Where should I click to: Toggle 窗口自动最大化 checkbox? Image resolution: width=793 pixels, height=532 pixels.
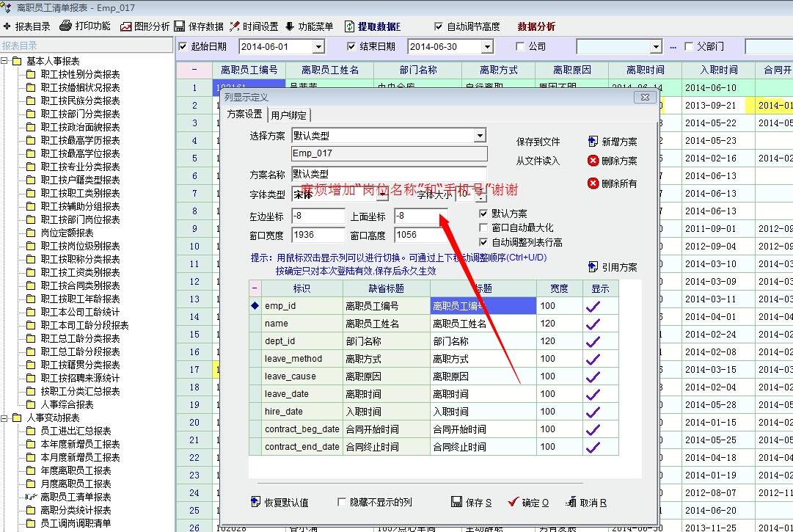(x=483, y=228)
